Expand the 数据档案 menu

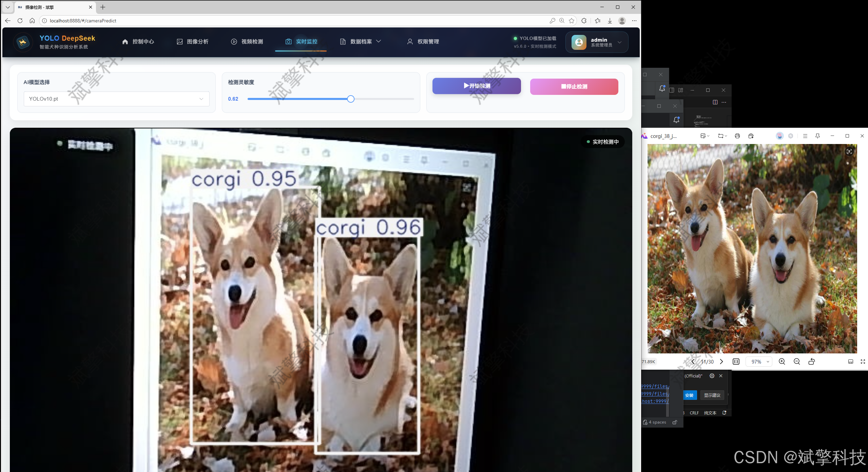point(361,41)
